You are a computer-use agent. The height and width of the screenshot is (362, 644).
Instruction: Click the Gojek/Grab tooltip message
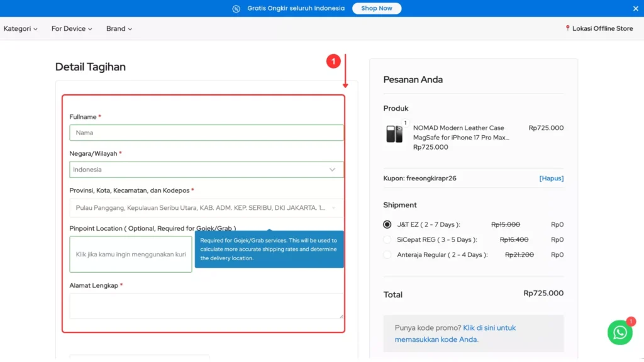[x=269, y=249]
